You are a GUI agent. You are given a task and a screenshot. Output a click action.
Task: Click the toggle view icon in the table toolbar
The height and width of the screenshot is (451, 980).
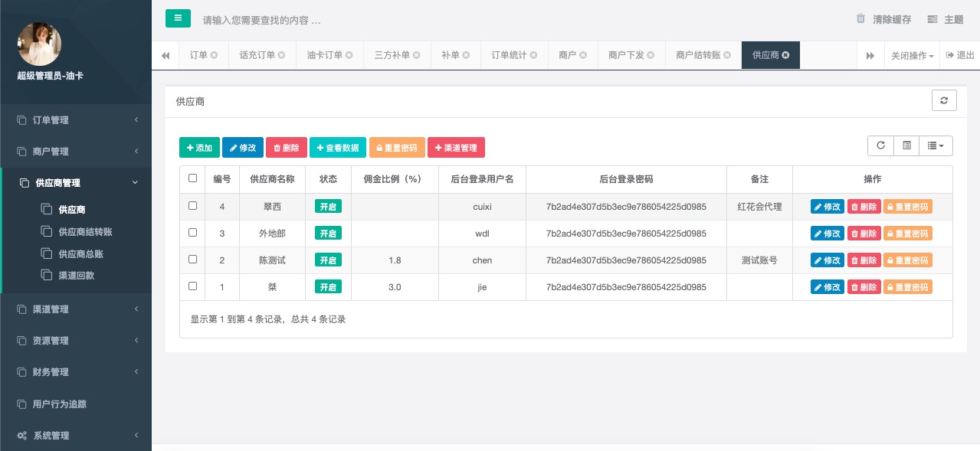(x=906, y=145)
